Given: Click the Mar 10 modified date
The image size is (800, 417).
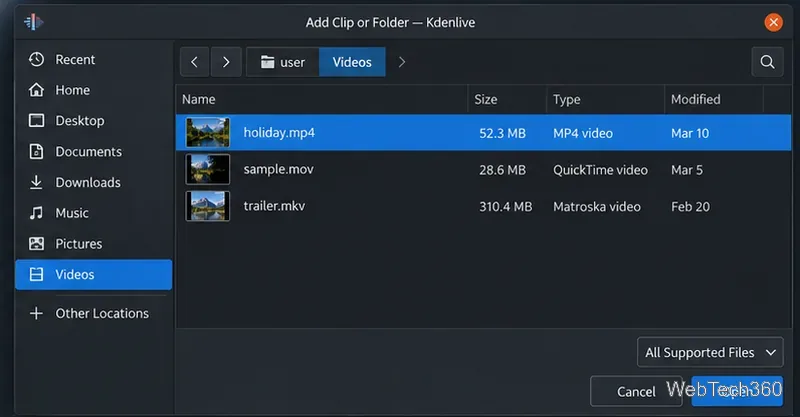Looking at the screenshot, I should pos(690,133).
